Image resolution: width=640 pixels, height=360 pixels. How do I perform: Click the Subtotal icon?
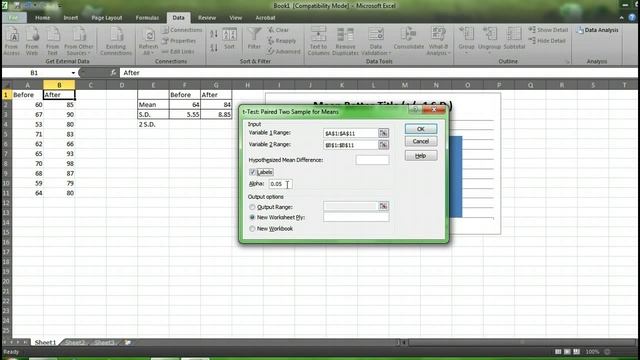click(514, 39)
